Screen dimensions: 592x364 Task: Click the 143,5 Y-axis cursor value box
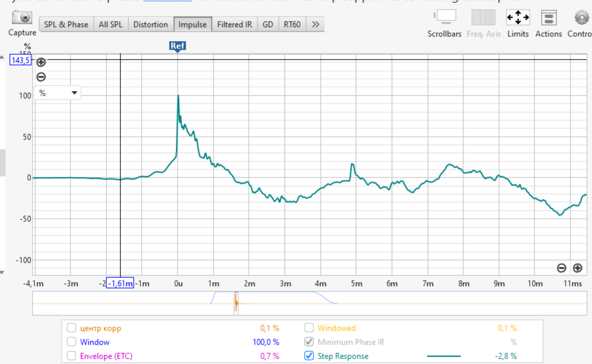pyautogui.click(x=20, y=60)
